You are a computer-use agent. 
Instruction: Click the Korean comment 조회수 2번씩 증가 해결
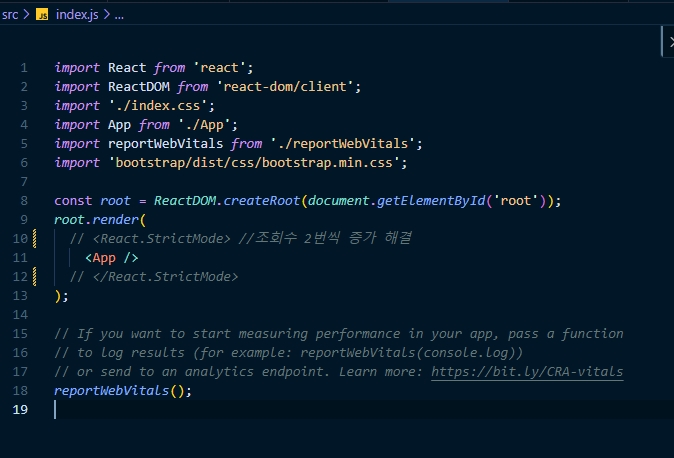(333, 238)
